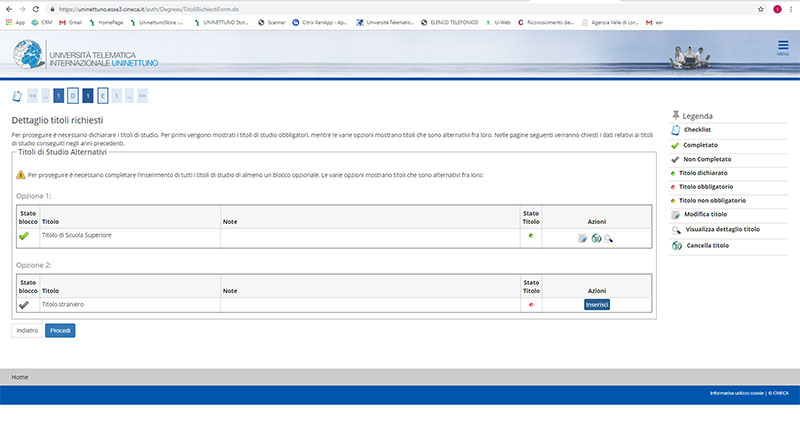The height and width of the screenshot is (421, 800).
Task: Jump to the last step with >> button
Action: pos(143,96)
